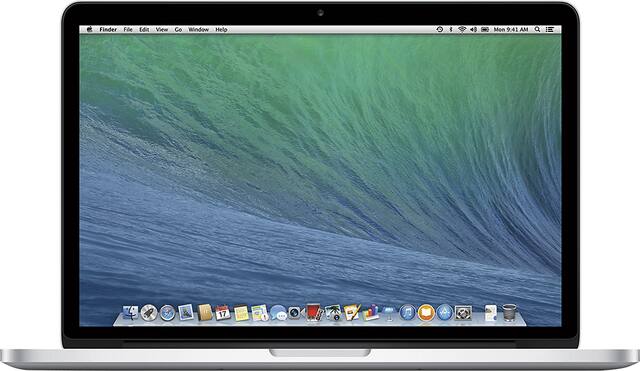Open the Edit menu
Image resolution: width=640 pixels, height=371 pixels.
click(x=144, y=29)
